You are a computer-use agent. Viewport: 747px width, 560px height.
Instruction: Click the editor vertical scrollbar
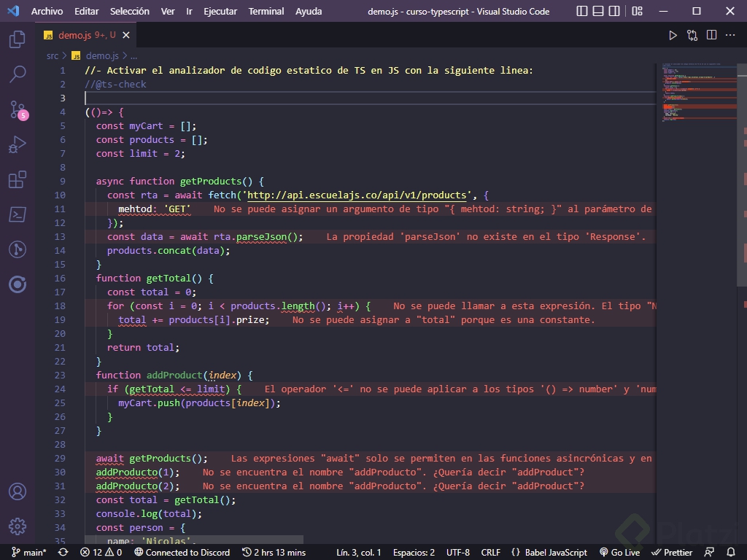coord(742,175)
